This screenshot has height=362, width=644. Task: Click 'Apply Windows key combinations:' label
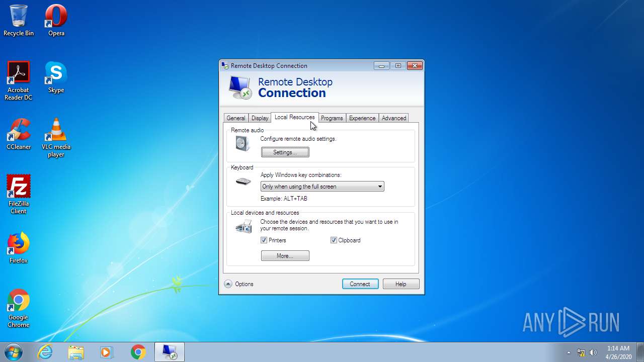301,175
